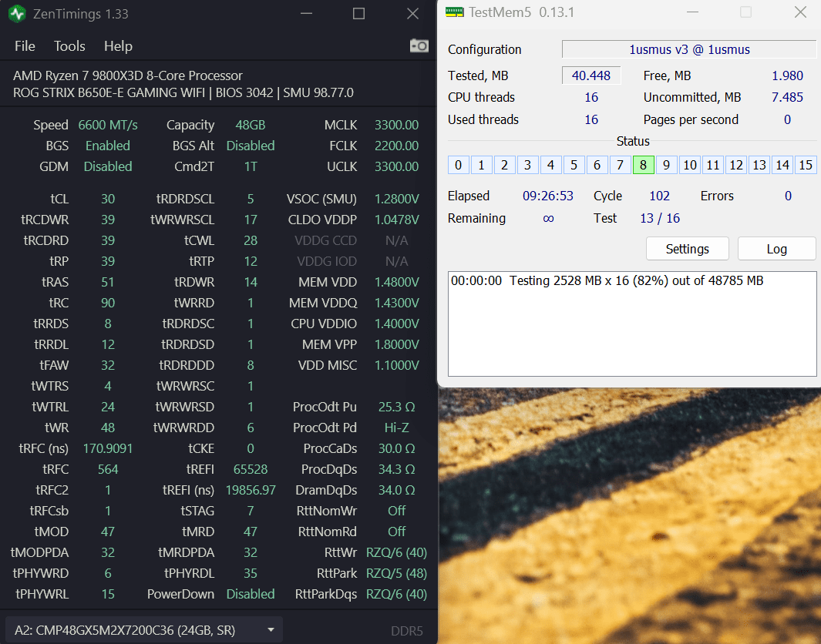Click the FCLK value 2200.00
The height and width of the screenshot is (644, 821).
coord(396,146)
